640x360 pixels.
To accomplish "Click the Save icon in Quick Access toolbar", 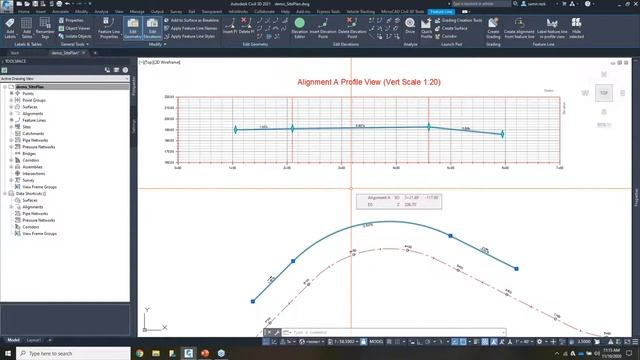I will click(35, 4).
